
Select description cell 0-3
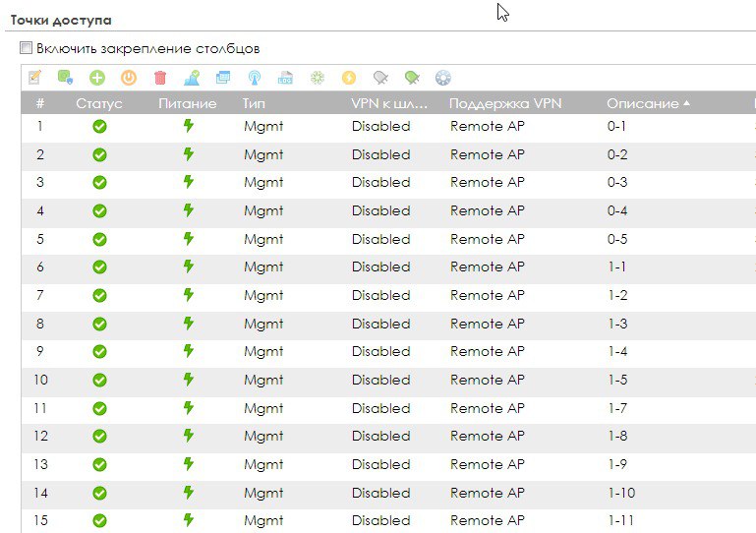click(x=617, y=182)
